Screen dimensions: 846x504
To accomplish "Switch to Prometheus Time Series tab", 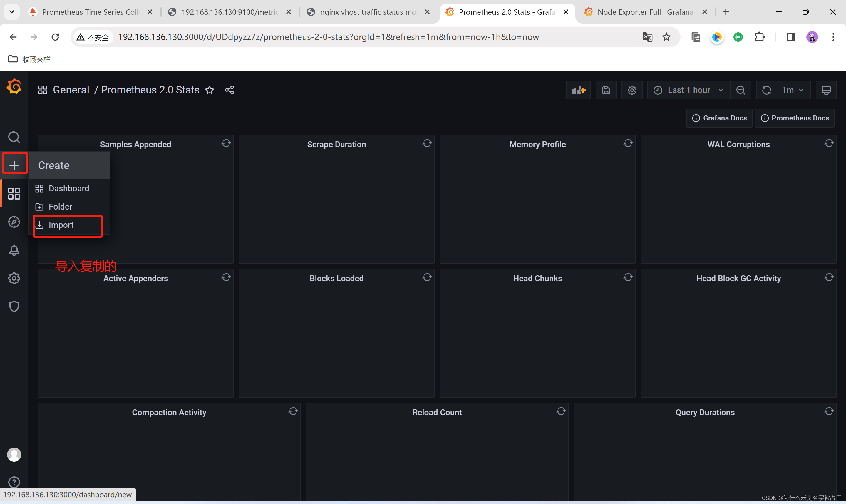I will (x=91, y=12).
